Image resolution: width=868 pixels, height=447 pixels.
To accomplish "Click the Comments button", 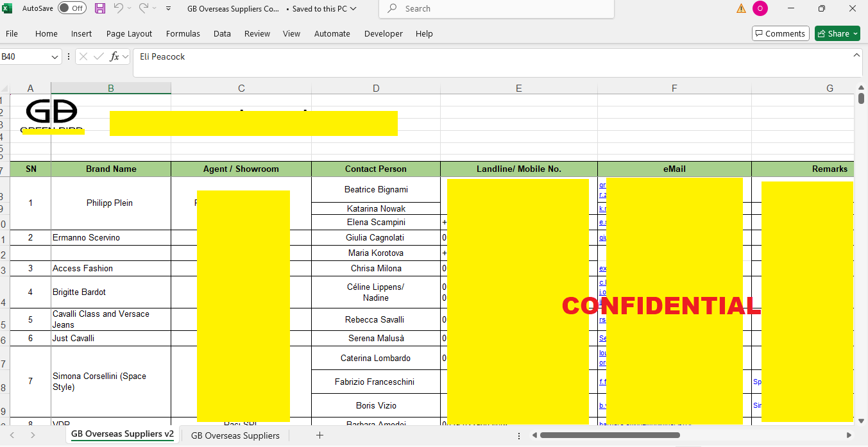I will coord(780,33).
